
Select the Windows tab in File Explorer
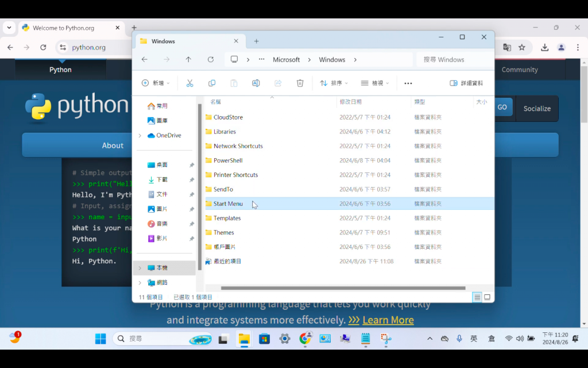click(190, 41)
